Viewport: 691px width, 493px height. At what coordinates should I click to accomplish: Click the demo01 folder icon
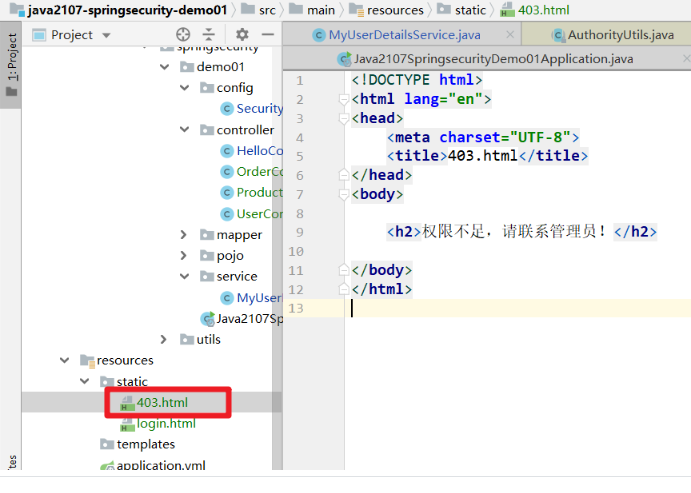pos(187,67)
